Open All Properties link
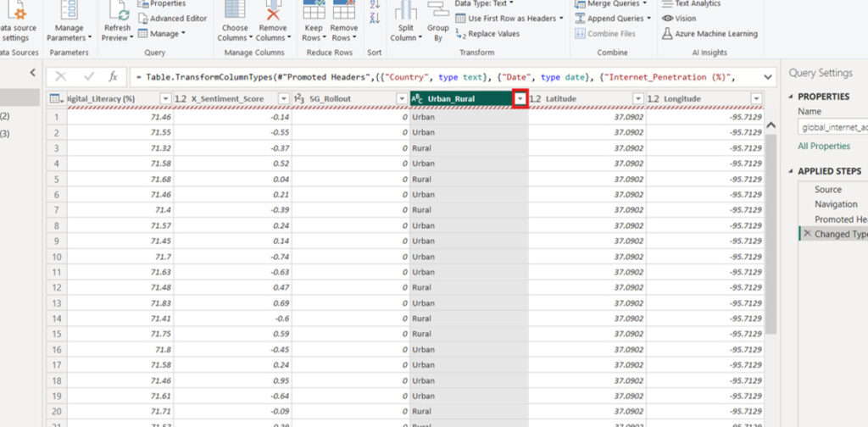 click(x=824, y=146)
